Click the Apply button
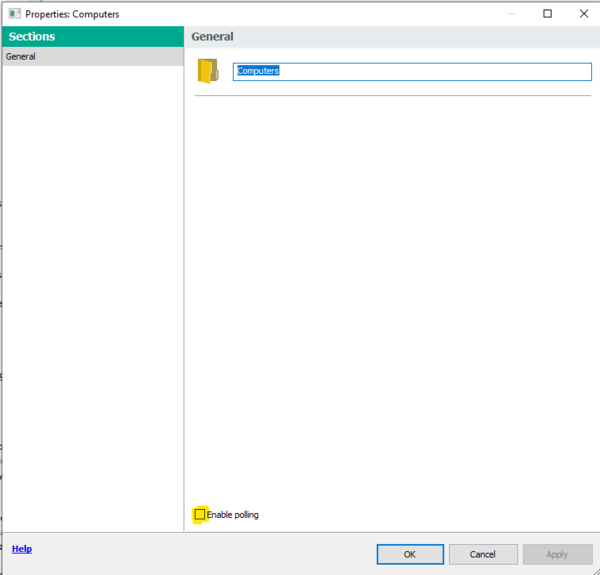 [x=558, y=554]
